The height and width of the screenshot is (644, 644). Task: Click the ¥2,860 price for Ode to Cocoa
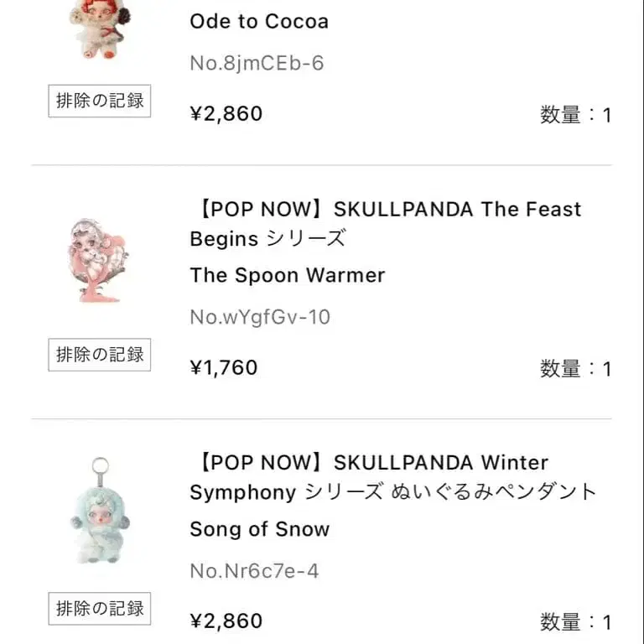[226, 113]
